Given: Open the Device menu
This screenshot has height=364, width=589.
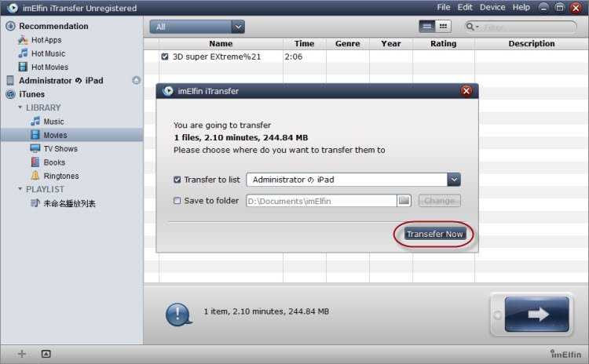Looking at the screenshot, I should pyautogui.click(x=492, y=7).
